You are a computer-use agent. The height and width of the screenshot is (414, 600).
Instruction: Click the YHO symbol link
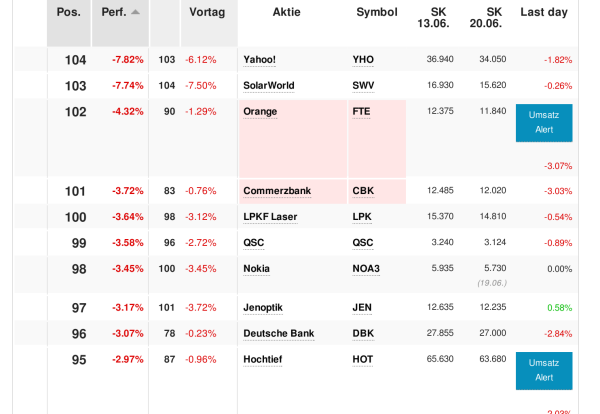[x=363, y=60]
